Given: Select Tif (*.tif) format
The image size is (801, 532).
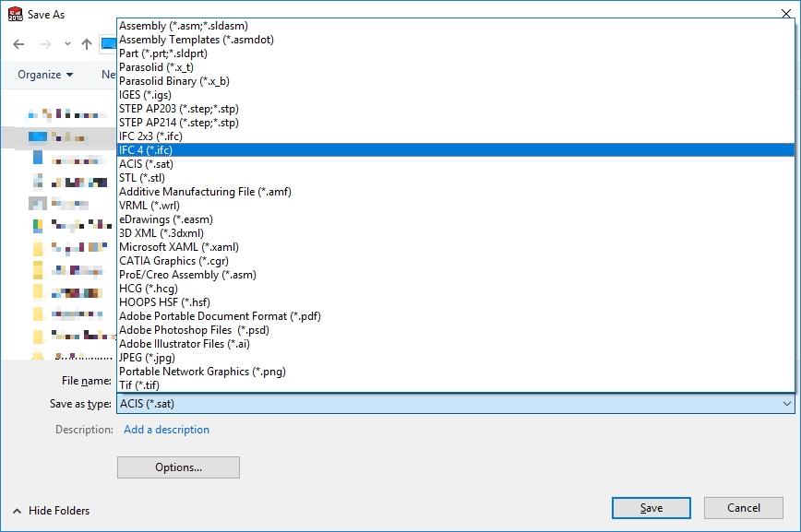Looking at the screenshot, I should pyautogui.click(x=456, y=385).
